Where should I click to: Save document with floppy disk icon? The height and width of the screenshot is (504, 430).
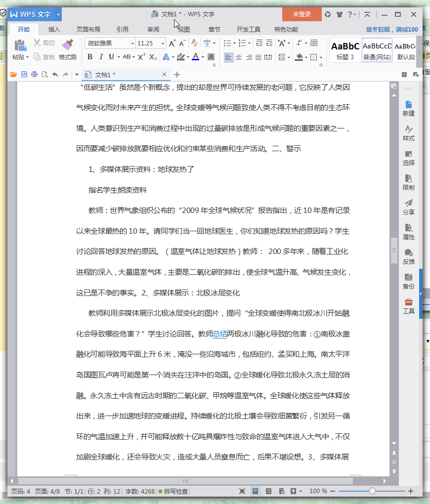(24, 75)
